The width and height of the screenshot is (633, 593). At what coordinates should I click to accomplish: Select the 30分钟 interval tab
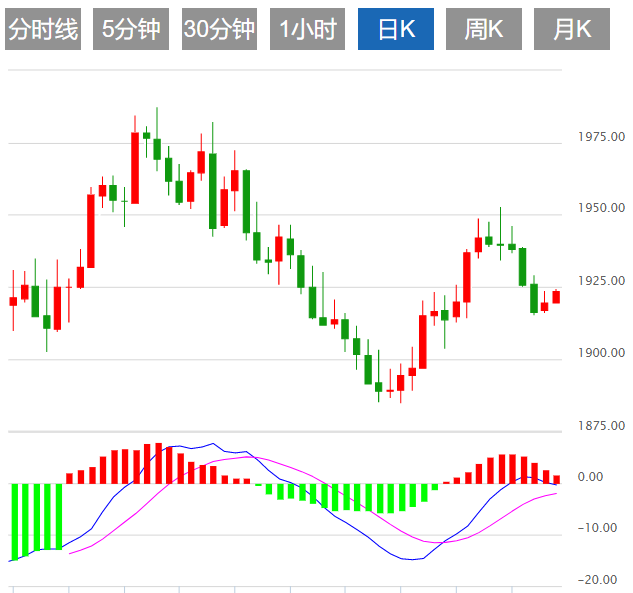tap(219, 29)
